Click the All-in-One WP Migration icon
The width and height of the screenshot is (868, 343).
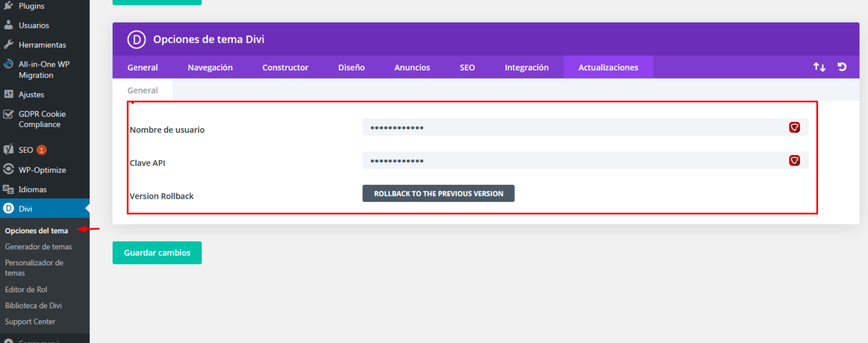(8, 64)
